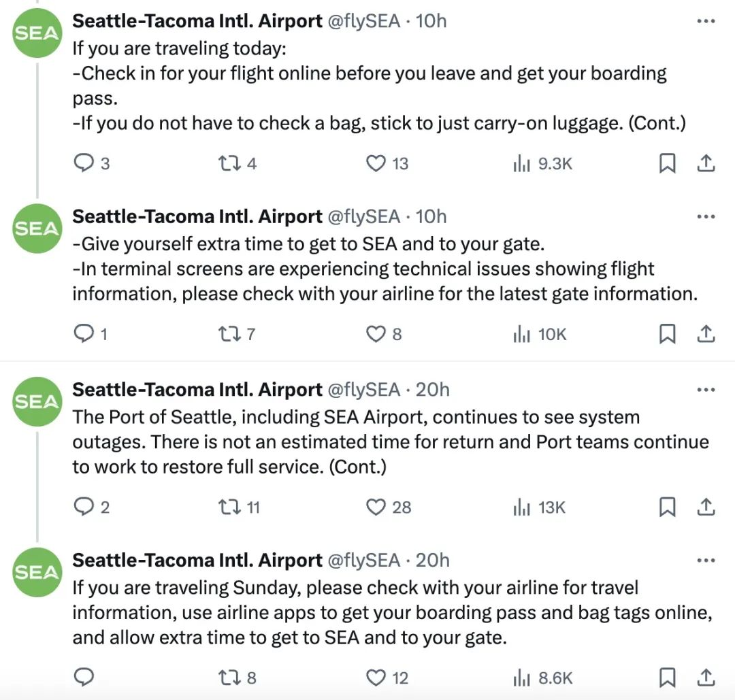Share the first tweet about checking in online
735x700 pixels.
click(706, 163)
